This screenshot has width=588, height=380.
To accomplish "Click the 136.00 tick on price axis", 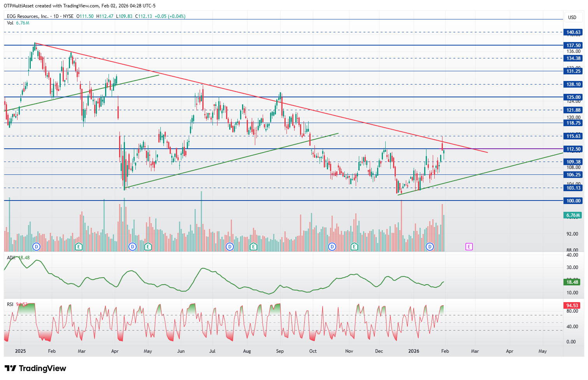I will coord(574,51).
